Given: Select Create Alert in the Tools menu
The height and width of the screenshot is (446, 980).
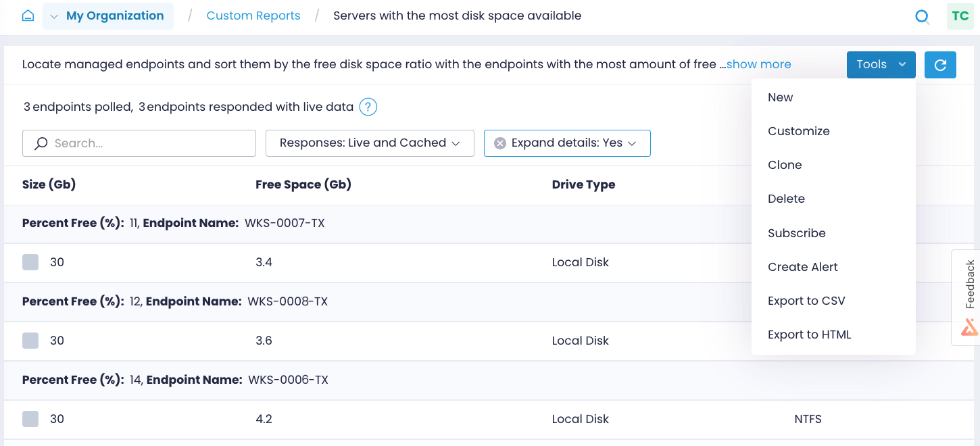Looking at the screenshot, I should tap(802, 267).
